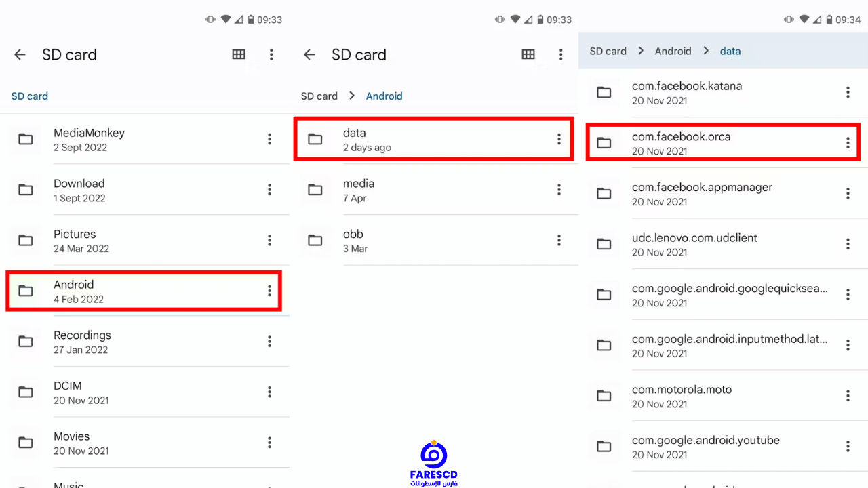Open more options for udc.lenovo.com.udclient
The width and height of the screenshot is (868, 488).
pos(848,244)
